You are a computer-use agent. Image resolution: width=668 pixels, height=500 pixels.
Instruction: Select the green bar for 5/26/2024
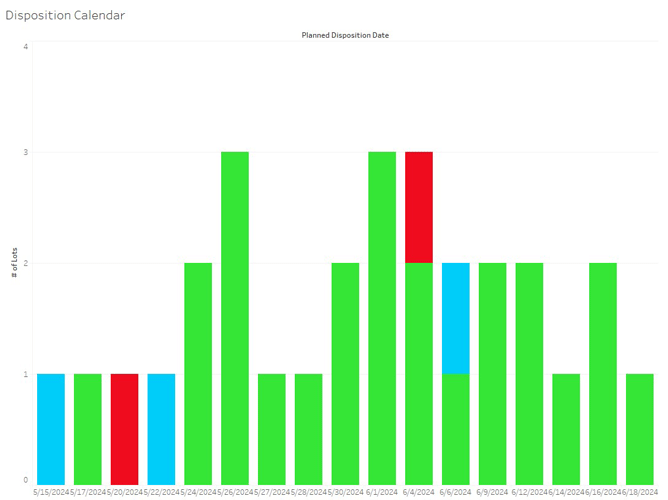pyautogui.click(x=235, y=318)
